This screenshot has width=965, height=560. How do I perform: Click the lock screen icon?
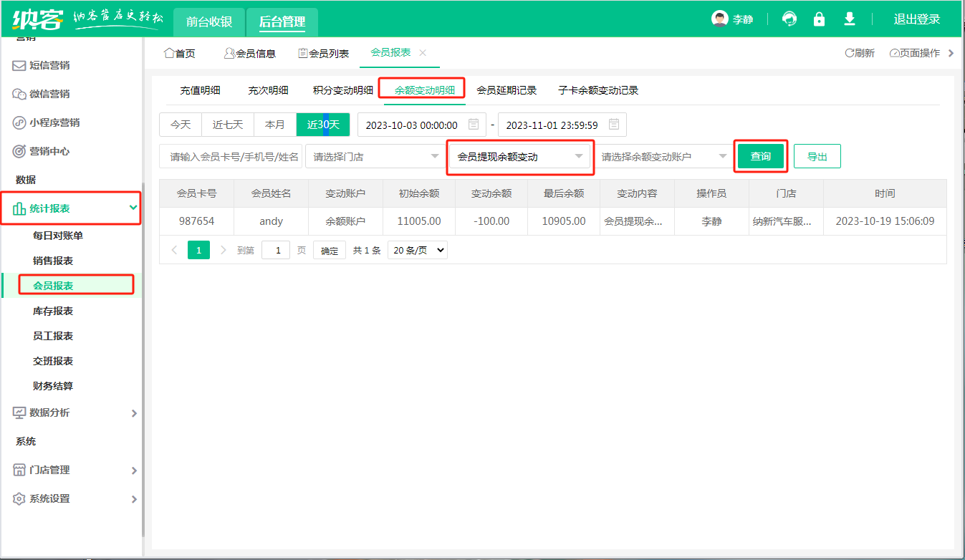[x=819, y=19]
